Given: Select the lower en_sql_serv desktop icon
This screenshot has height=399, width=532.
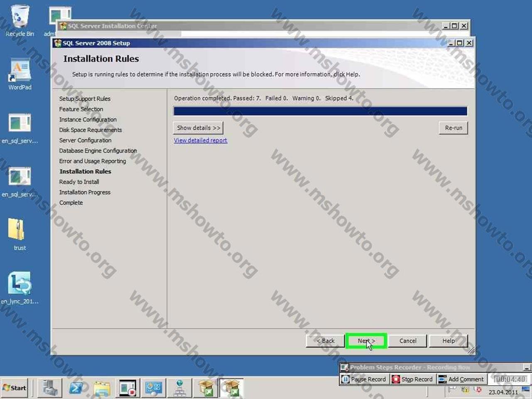Looking at the screenshot, I should click(20, 182).
